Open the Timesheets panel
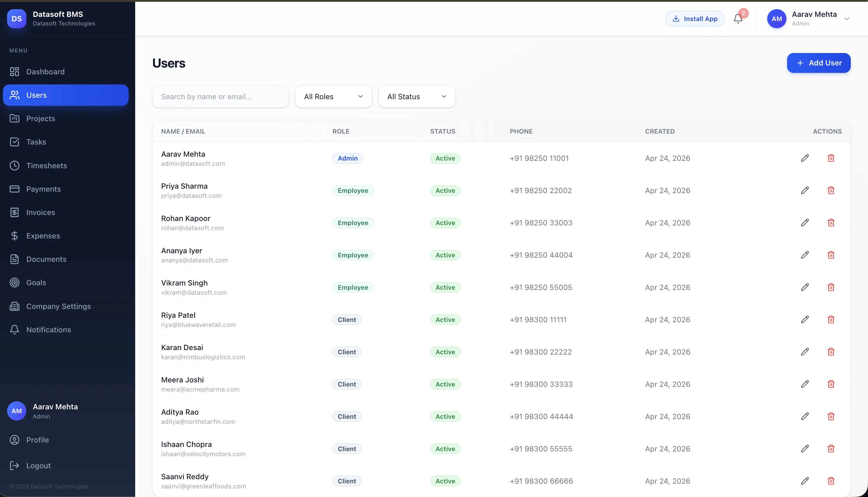Image resolution: width=868 pixels, height=497 pixels. (47, 166)
